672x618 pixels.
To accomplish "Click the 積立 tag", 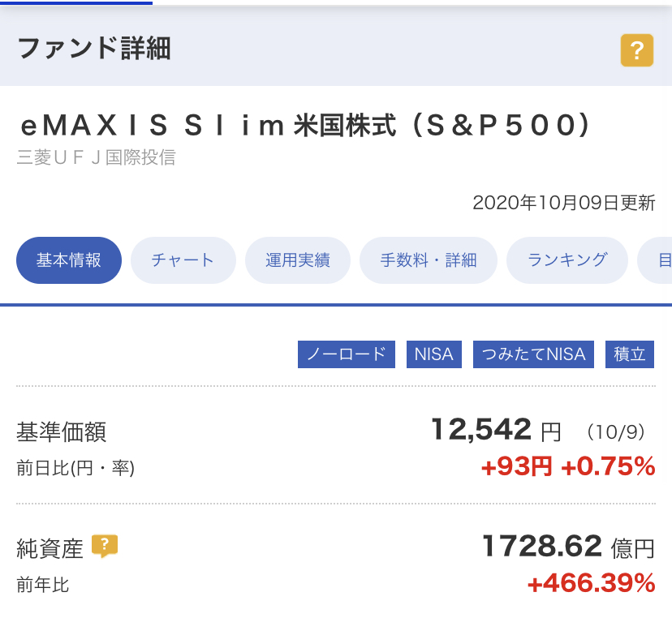I will point(630,354).
